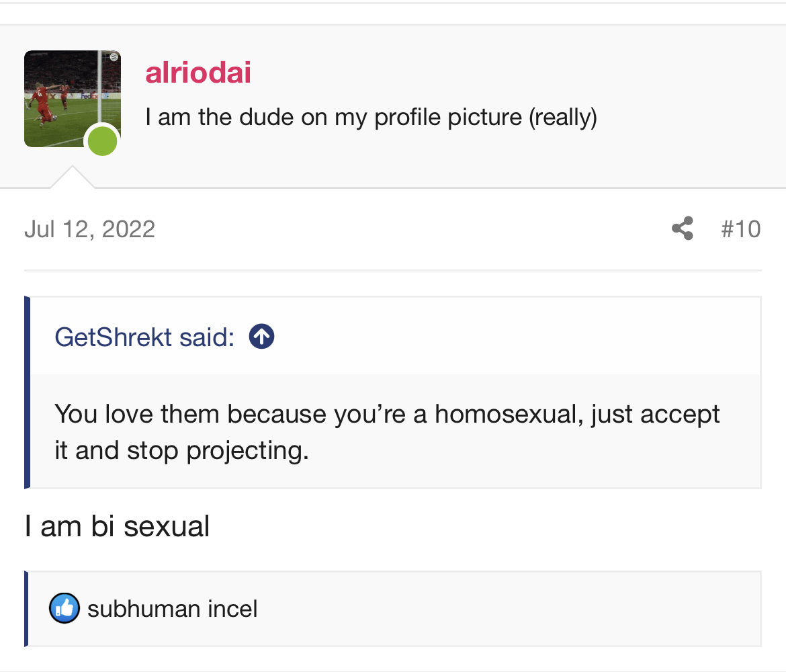
Task: Click the quoted text starting "You love them"
Action: tap(387, 431)
